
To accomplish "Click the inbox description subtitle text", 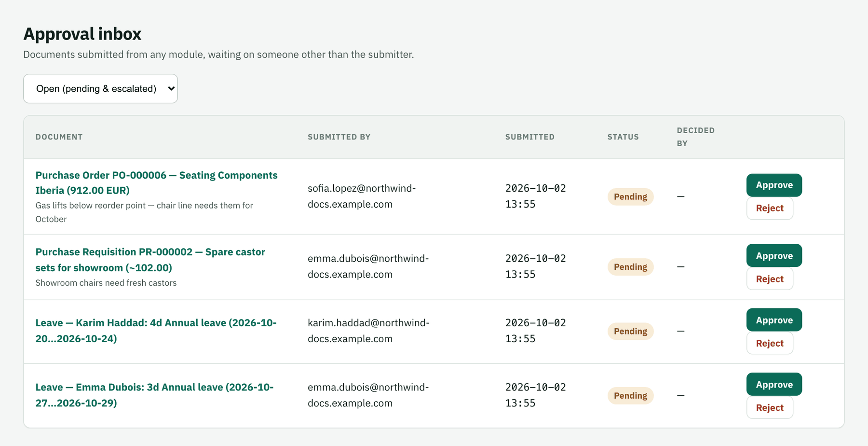I will pyautogui.click(x=218, y=55).
